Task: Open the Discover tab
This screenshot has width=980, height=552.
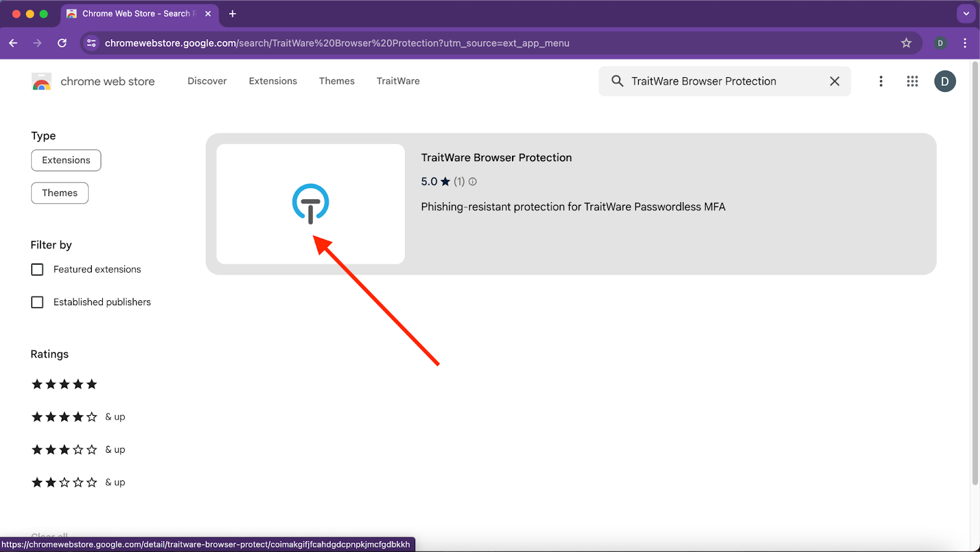Action: click(x=207, y=81)
